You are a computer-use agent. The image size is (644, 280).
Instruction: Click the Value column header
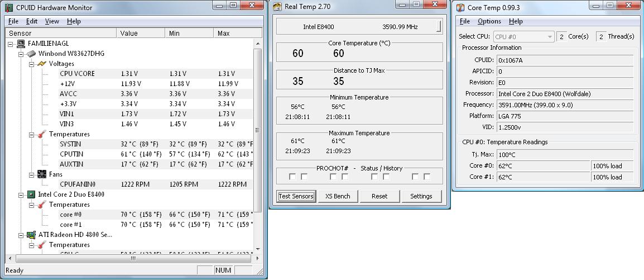(141, 34)
